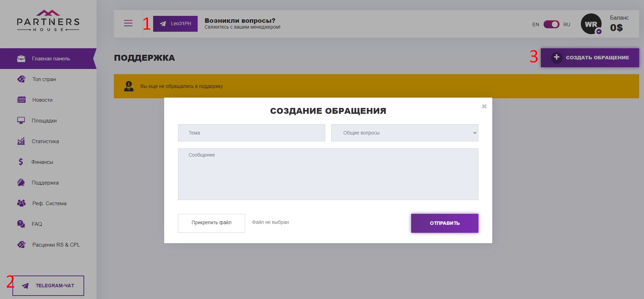The width and height of the screenshot is (644, 299).
Task: Toggle the EN/RU language switch
Action: tap(551, 24)
